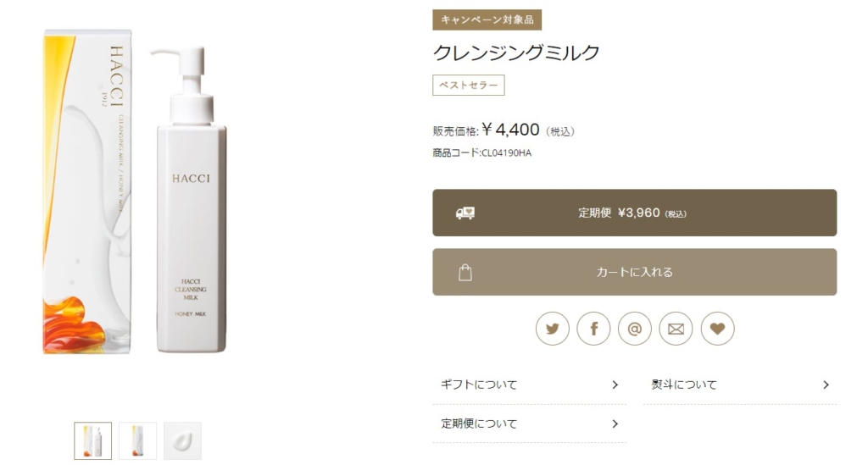Screen dimensions: 868x476
Task: Select first product thumbnail with box and bottle
Action: tap(93, 440)
